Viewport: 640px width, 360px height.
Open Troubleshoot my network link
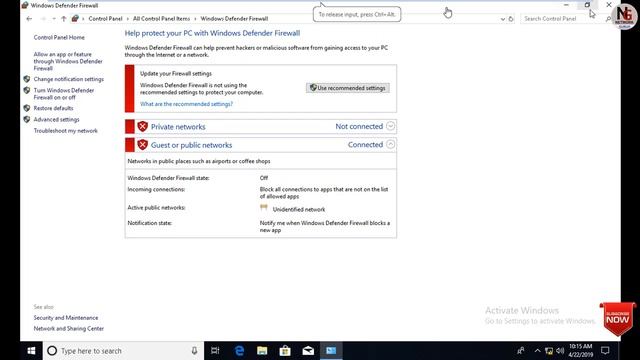click(66, 131)
